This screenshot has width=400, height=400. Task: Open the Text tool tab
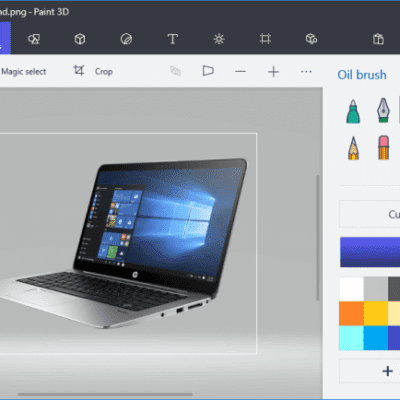[x=172, y=39]
